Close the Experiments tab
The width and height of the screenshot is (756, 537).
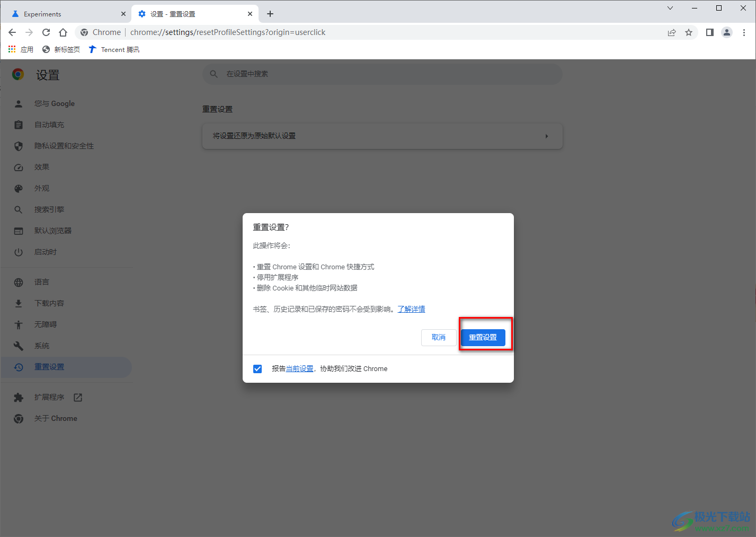coord(123,14)
